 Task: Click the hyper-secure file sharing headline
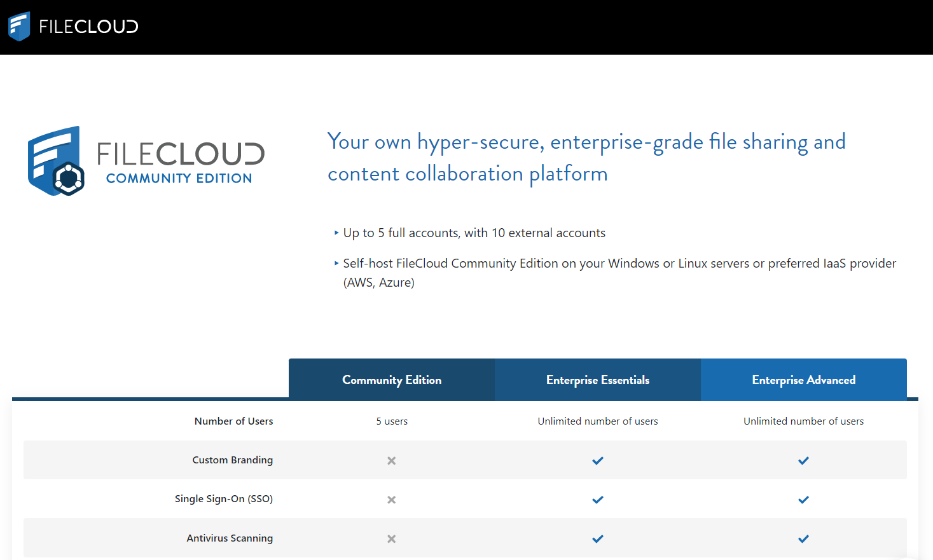click(586, 157)
